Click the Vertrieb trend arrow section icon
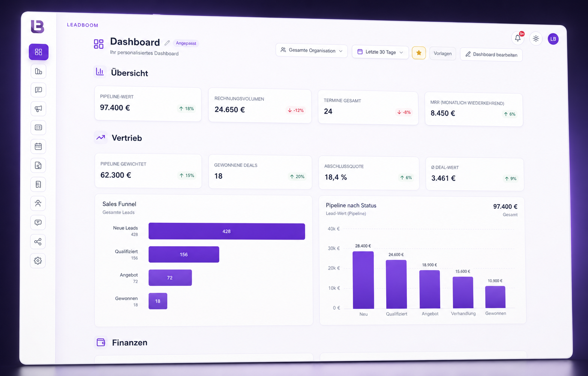 tap(100, 138)
